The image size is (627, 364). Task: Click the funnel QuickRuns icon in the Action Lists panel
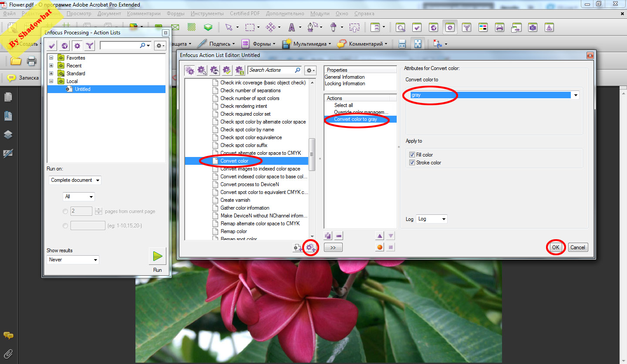tap(90, 45)
